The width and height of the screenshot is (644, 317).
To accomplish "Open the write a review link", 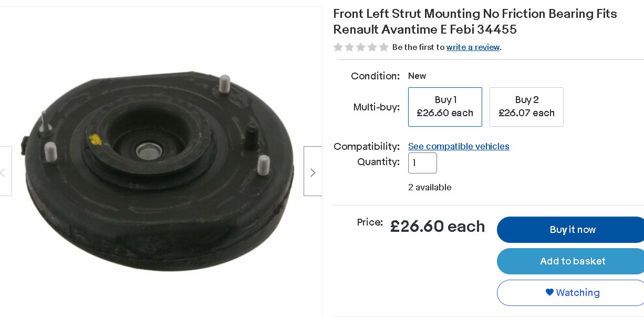I will click(x=473, y=47).
